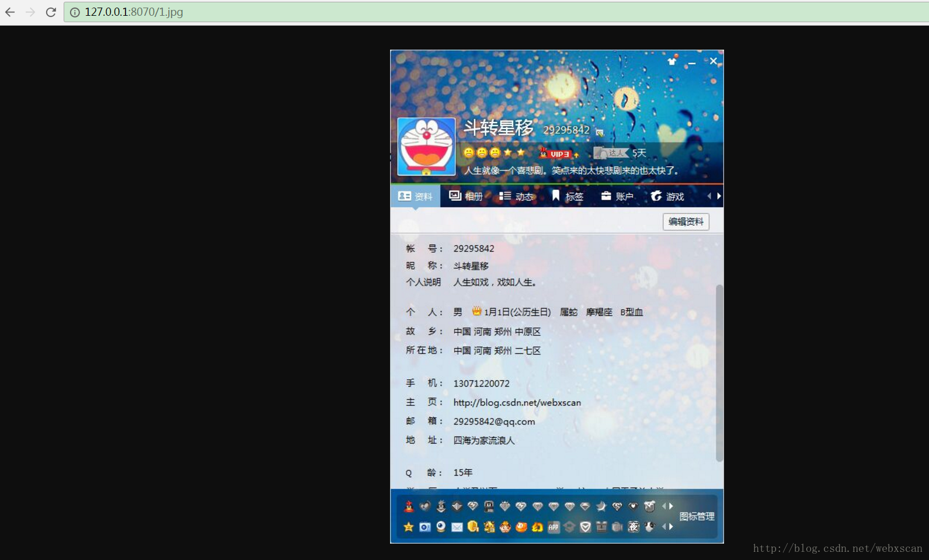Click the gray APP icon

tap(554, 527)
